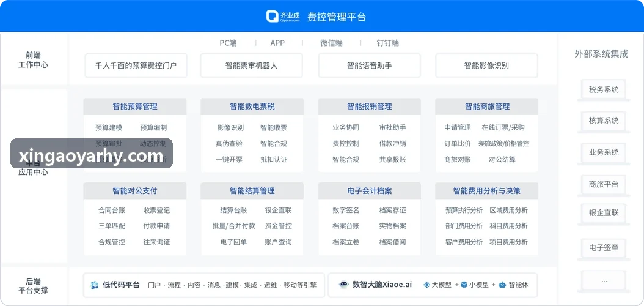The width and height of the screenshot is (644, 306).
Task: Click 三单匹配 in 智能对公支付
Action: point(112,226)
